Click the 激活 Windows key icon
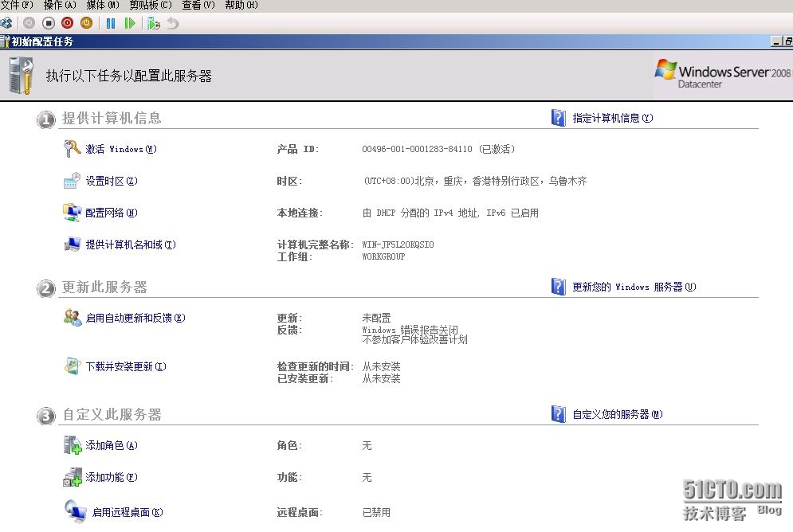Image resolution: width=793 pixels, height=532 pixels. [x=73, y=149]
